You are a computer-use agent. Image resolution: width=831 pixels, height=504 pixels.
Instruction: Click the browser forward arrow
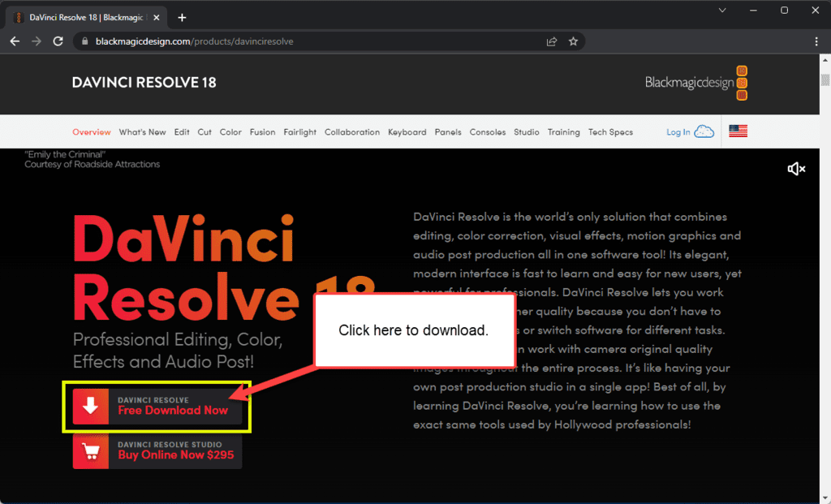pyautogui.click(x=36, y=41)
